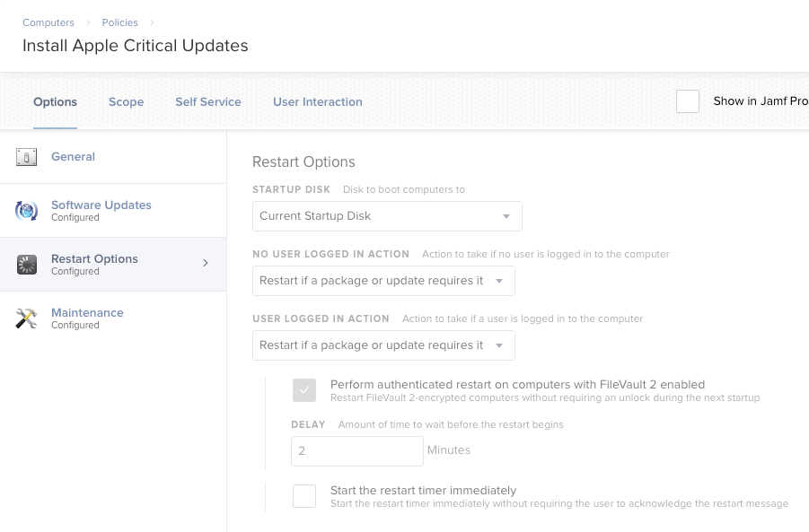809x532 pixels.
Task: Click the General payload switch icon
Action: [x=26, y=157]
